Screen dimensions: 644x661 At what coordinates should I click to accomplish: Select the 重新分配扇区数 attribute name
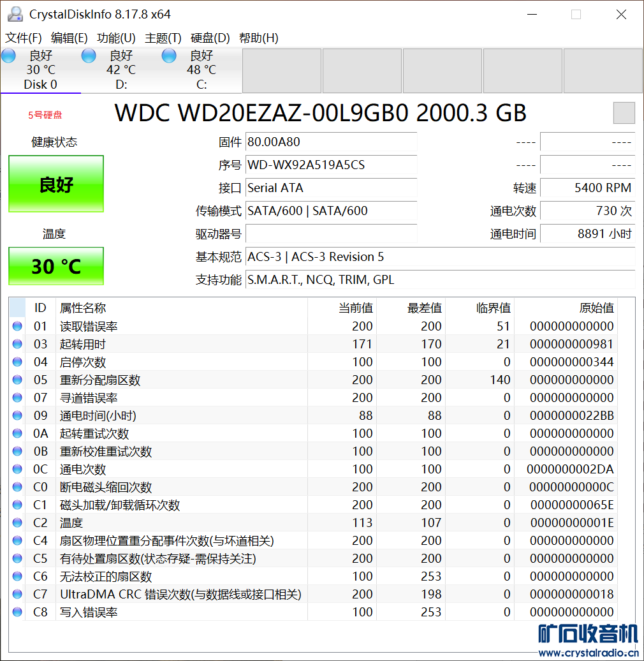click(100, 380)
